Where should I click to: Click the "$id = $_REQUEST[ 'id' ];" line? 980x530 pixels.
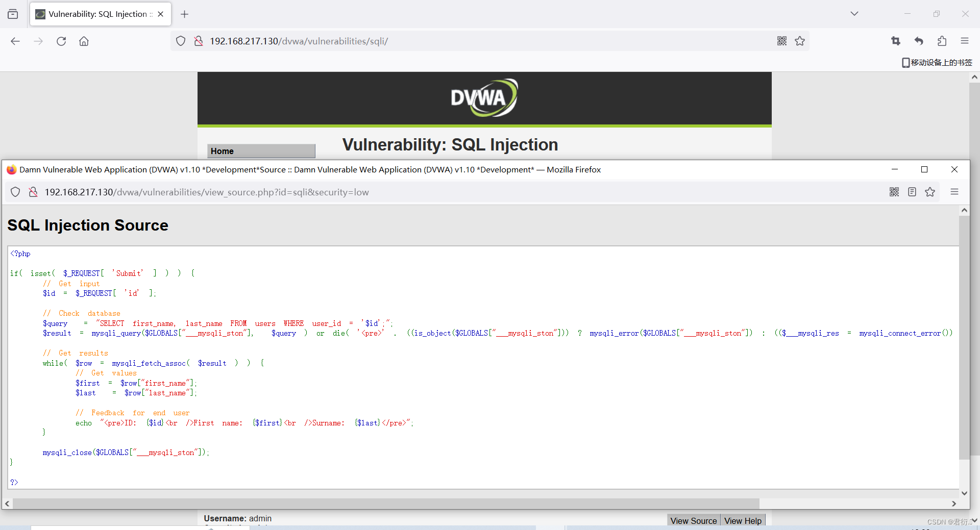[x=100, y=293]
